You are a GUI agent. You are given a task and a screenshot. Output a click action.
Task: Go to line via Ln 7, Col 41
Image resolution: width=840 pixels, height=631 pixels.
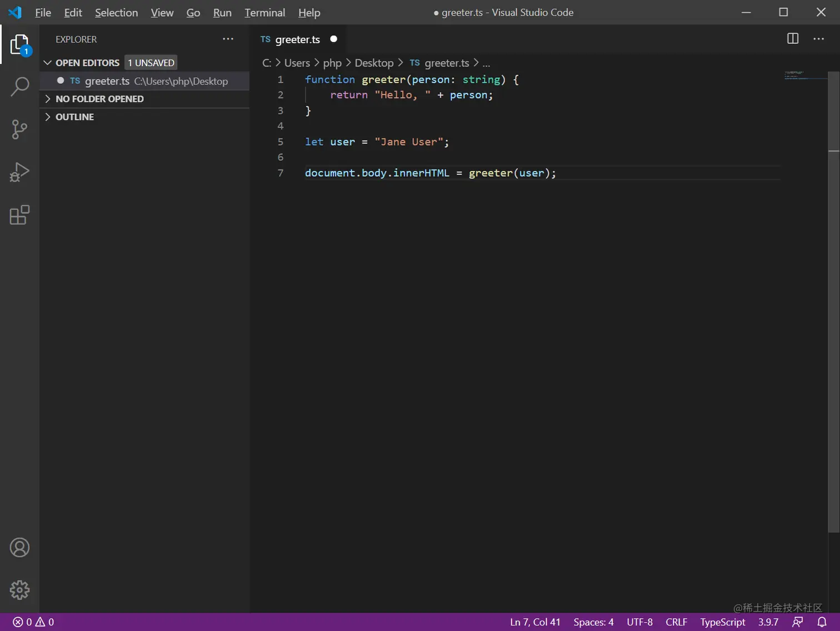tap(535, 622)
